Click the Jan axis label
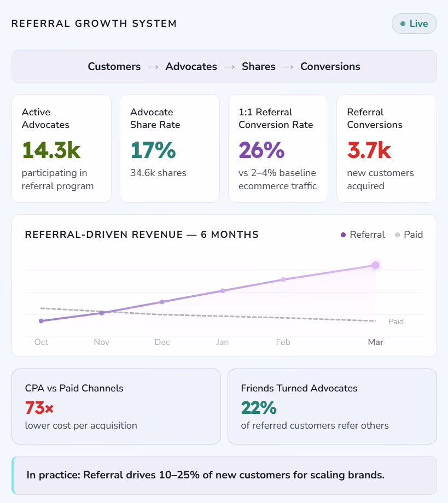Screen dimensions: 448x503 (223, 342)
